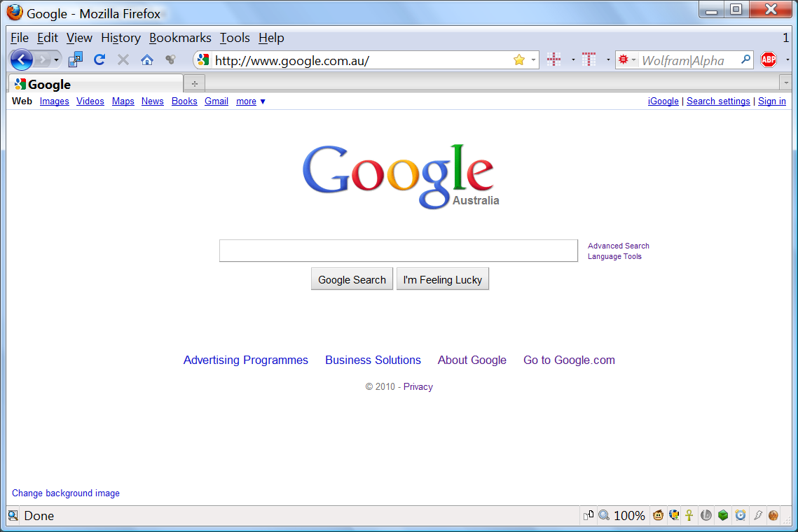Open the History menu
Image resolution: width=798 pixels, height=532 pixels.
coord(121,38)
